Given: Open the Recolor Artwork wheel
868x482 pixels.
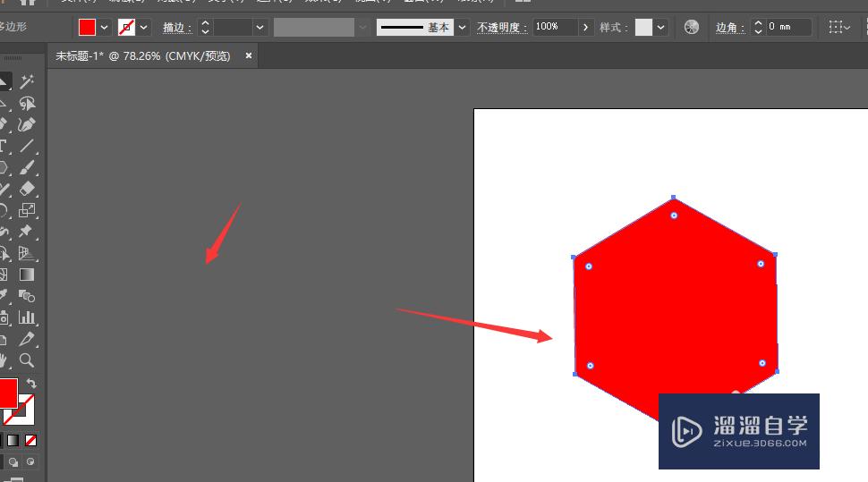Looking at the screenshot, I should click(692, 27).
